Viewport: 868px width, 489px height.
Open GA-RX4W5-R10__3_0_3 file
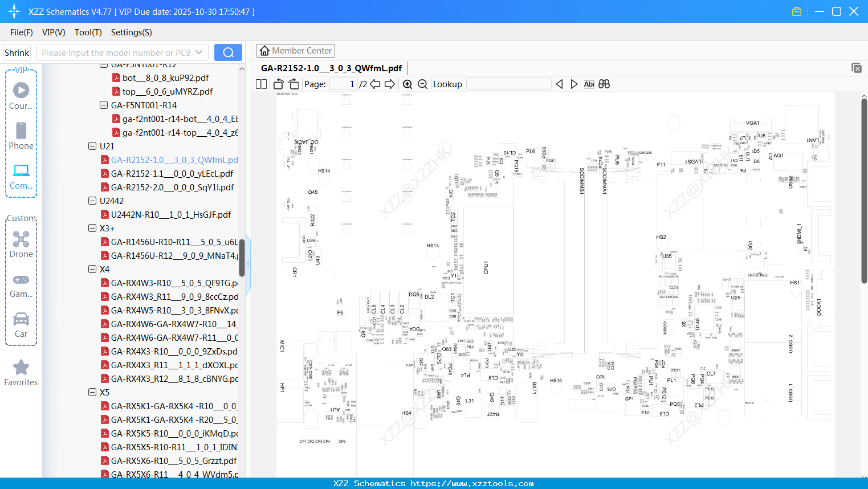click(174, 310)
